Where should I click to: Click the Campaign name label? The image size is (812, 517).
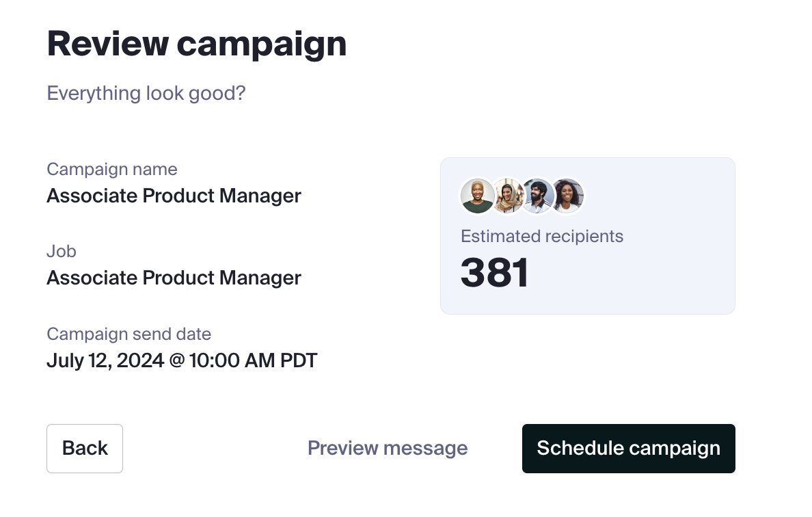[x=112, y=170]
